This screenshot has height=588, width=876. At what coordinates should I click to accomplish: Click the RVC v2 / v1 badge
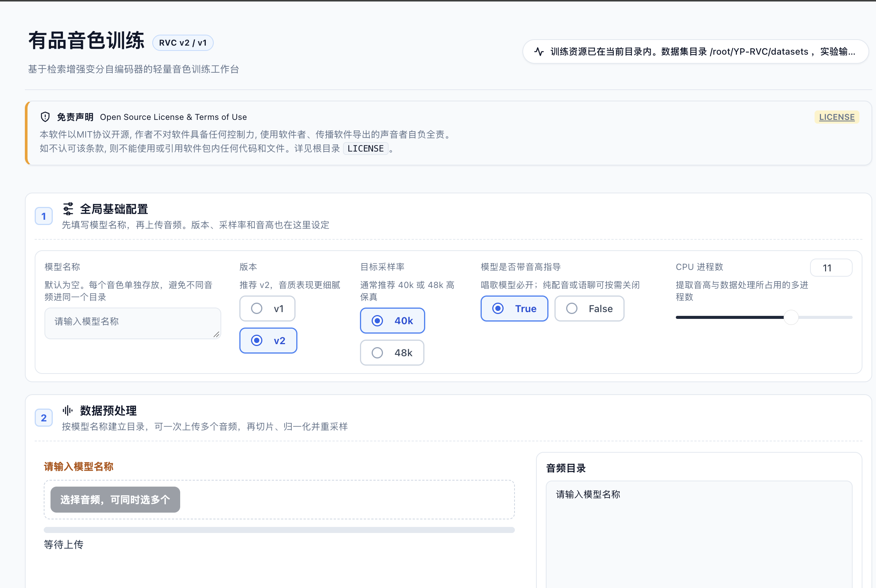coord(183,43)
